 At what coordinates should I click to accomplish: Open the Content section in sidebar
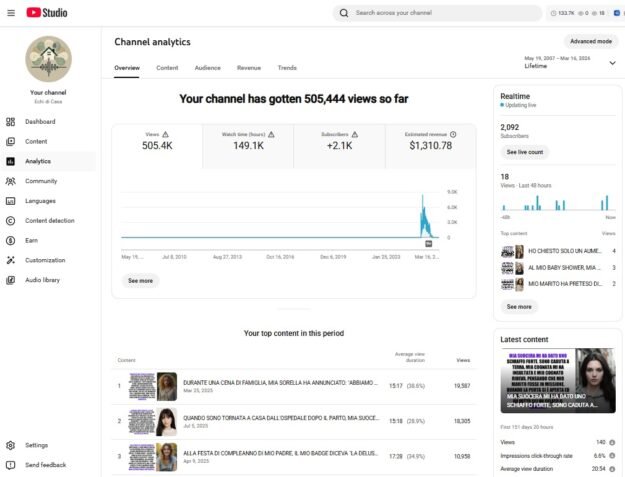[x=36, y=141]
